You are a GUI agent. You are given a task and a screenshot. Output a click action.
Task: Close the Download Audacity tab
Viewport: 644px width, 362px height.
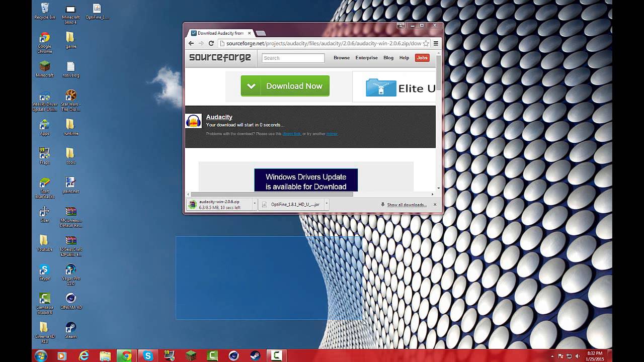coord(249,33)
